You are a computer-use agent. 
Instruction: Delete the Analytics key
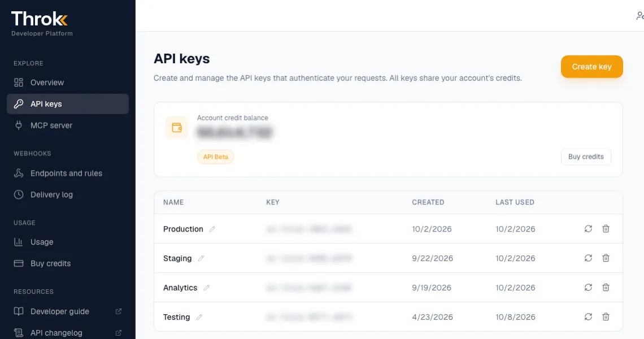click(x=606, y=288)
